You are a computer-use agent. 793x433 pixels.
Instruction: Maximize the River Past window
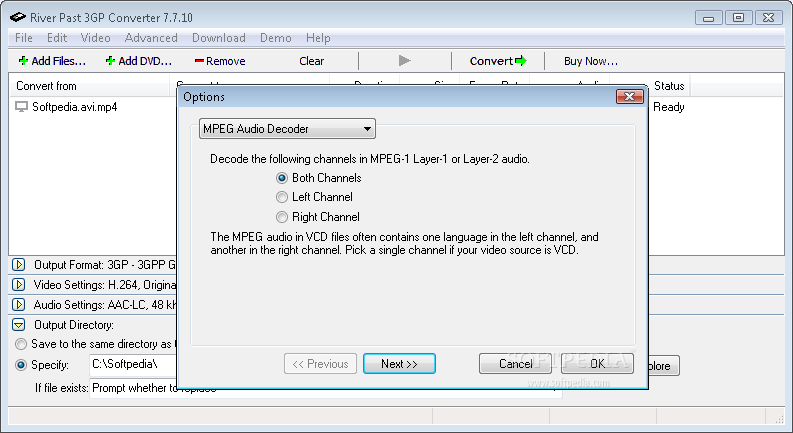(738, 18)
